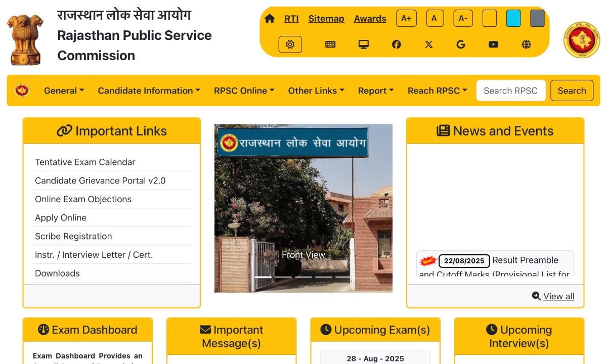Screen dimensions: 607x364
Task: Click the keyboard icon in the top bar
Action: [330, 44]
